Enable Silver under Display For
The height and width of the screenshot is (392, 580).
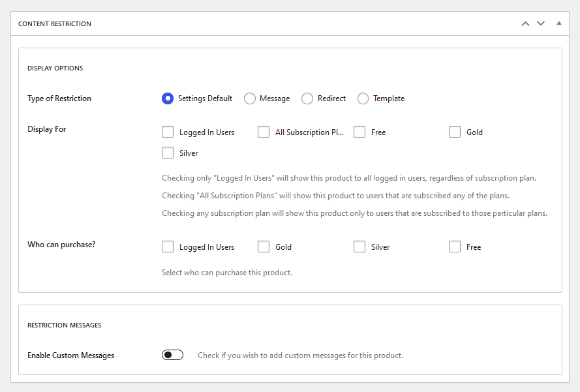coord(168,153)
